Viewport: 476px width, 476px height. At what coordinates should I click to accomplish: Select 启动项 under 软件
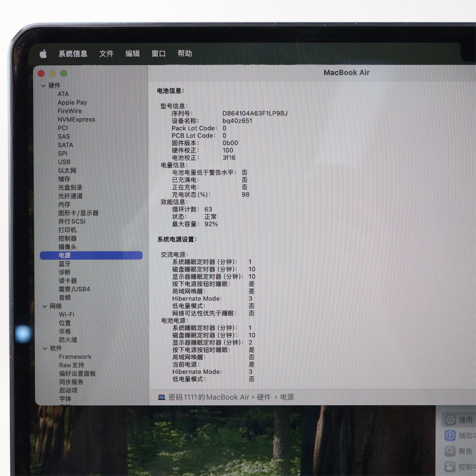point(68,390)
